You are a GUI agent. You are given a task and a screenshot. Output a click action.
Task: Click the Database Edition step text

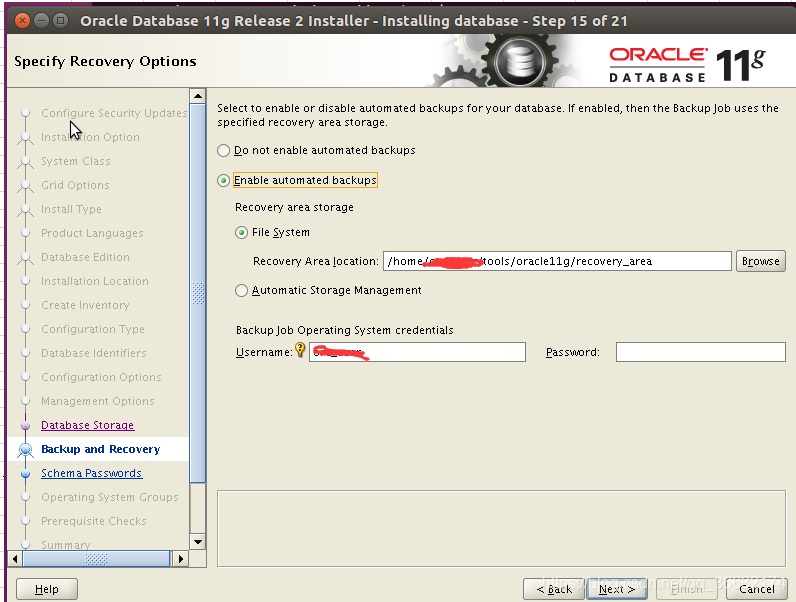[85, 257]
